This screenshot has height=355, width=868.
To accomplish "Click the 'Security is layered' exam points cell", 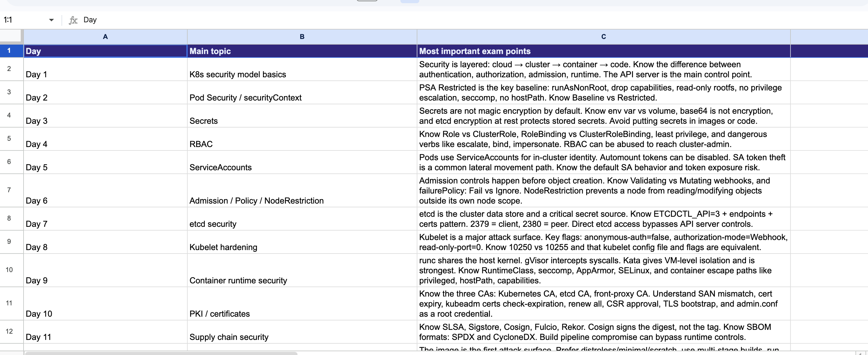I will (603, 69).
